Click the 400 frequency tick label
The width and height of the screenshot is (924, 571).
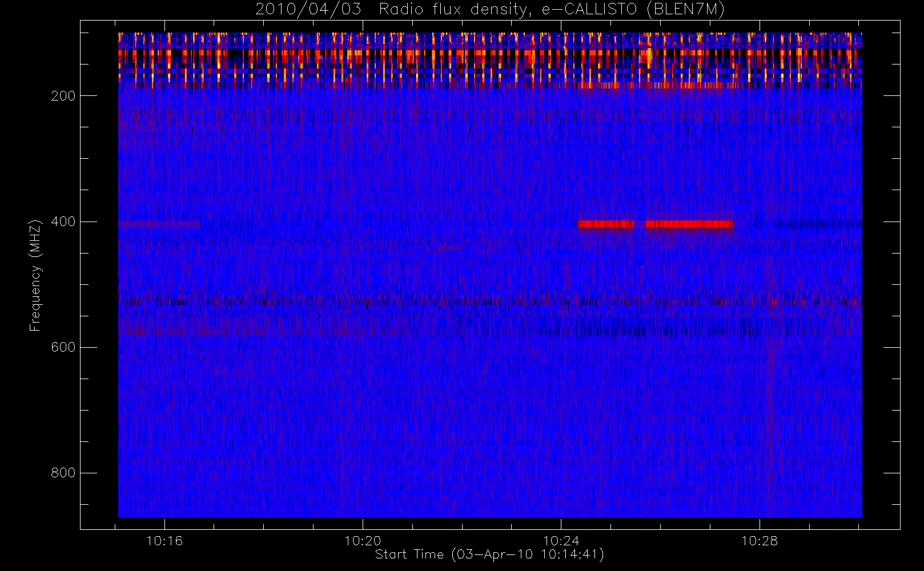click(63, 222)
